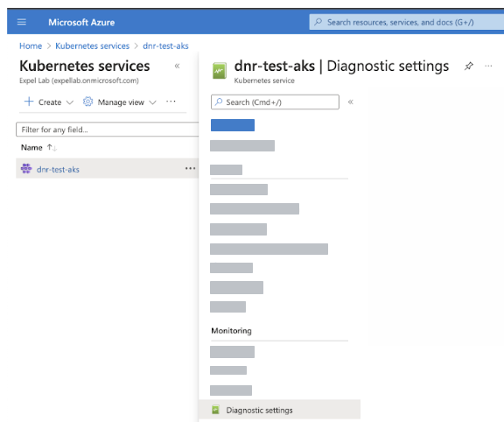
Task: Click the Diagnostic settings header resource icon
Action: pos(220,71)
